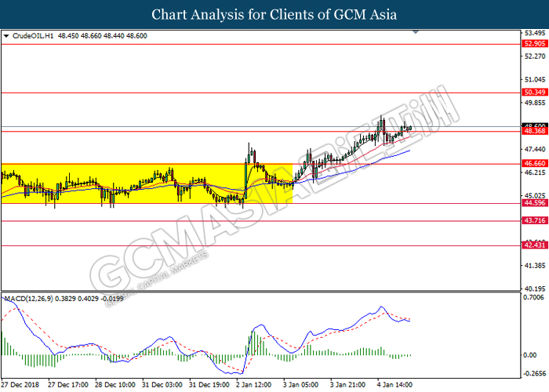Click the 3 Jan 05:00 time label
The width and height of the screenshot is (549, 392).
(x=300, y=385)
